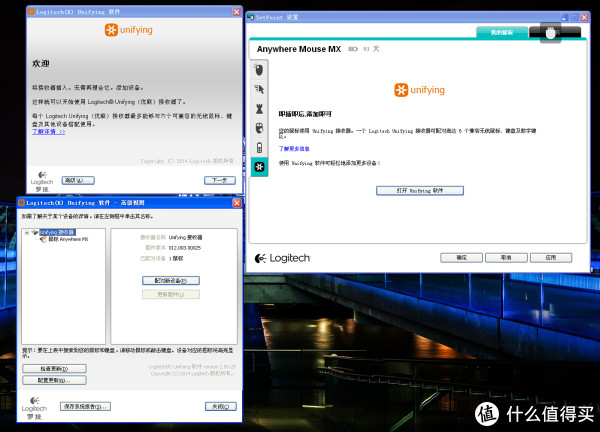Click the Logitech logo in the welcome window

[42, 181]
